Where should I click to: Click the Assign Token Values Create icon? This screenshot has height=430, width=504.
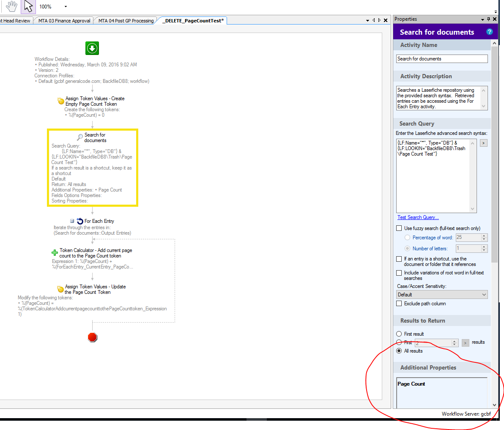[x=60, y=101]
